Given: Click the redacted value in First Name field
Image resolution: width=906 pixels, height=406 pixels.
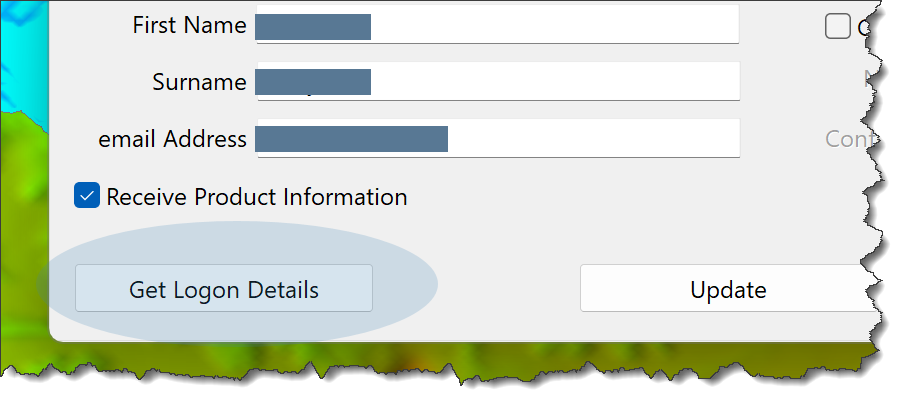Looking at the screenshot, I should [313, 27].
